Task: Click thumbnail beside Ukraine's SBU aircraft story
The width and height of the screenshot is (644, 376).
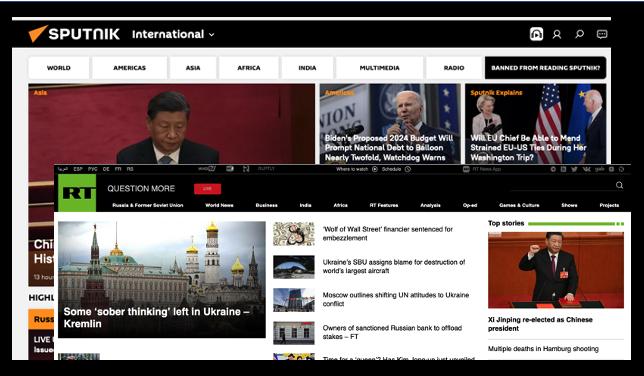Action: pyautogui.click(x=294, y=267)
